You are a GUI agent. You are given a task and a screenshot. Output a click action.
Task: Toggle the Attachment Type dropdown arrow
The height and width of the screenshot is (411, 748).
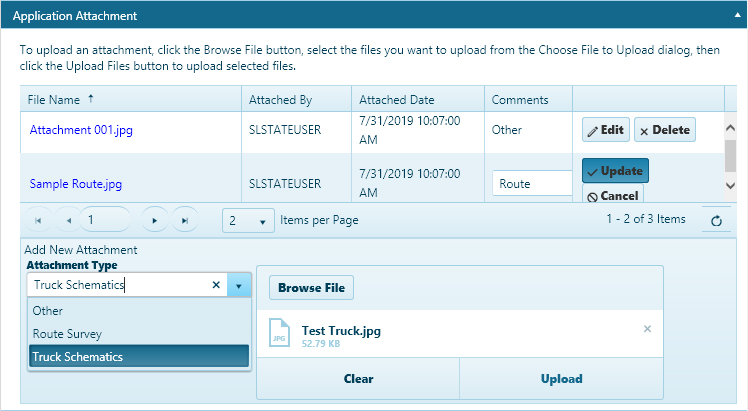coord(240,285)
